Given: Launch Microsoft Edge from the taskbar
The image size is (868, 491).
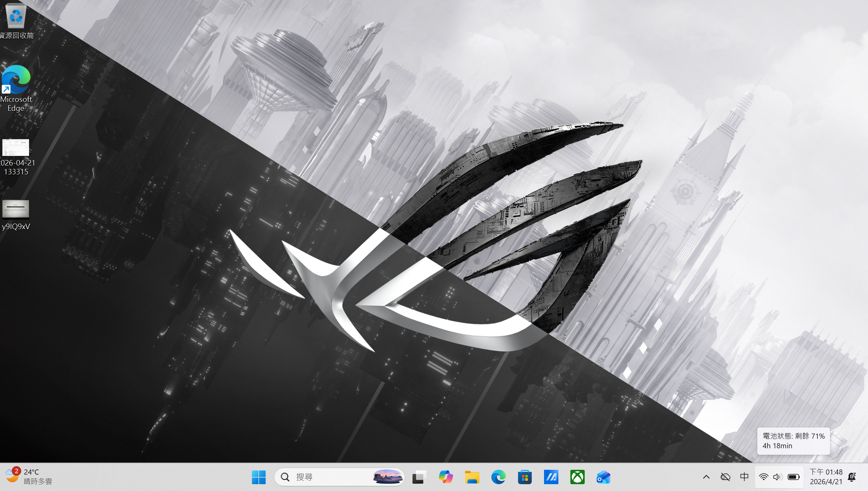Looking at the screenshot, I should [x=498, y=477].
